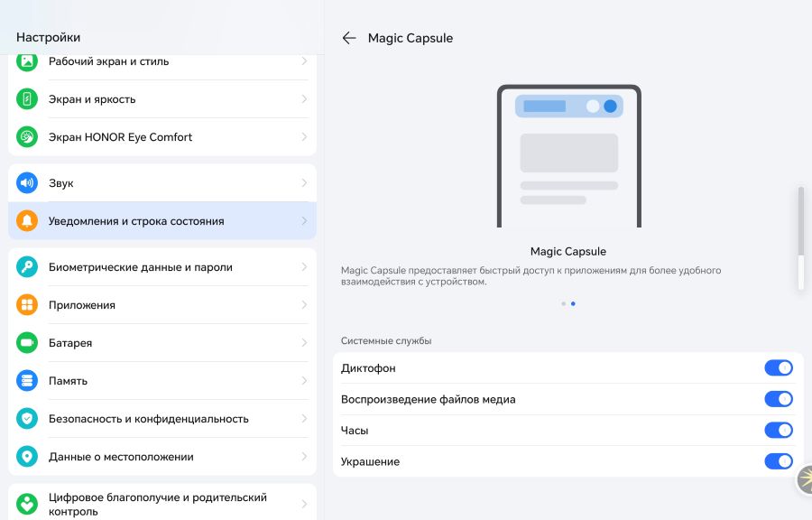Tap the location pin icon

[27, 456]
